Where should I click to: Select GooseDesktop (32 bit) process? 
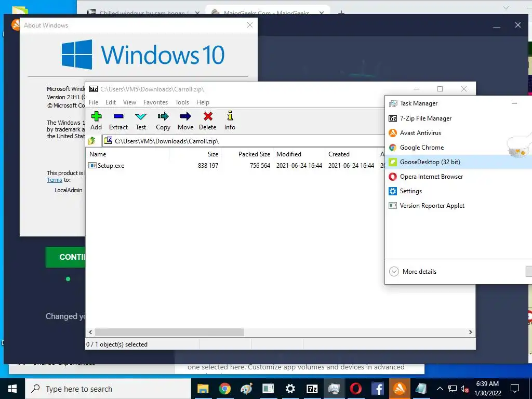[458, 162]
